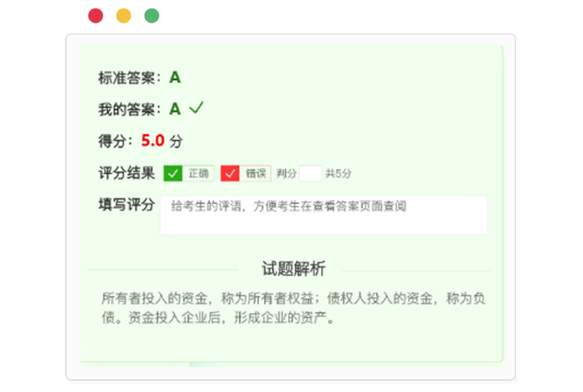Screen dimensions: 583x392
Task: Click the green window maximize dot
Action: pos(152,16)
